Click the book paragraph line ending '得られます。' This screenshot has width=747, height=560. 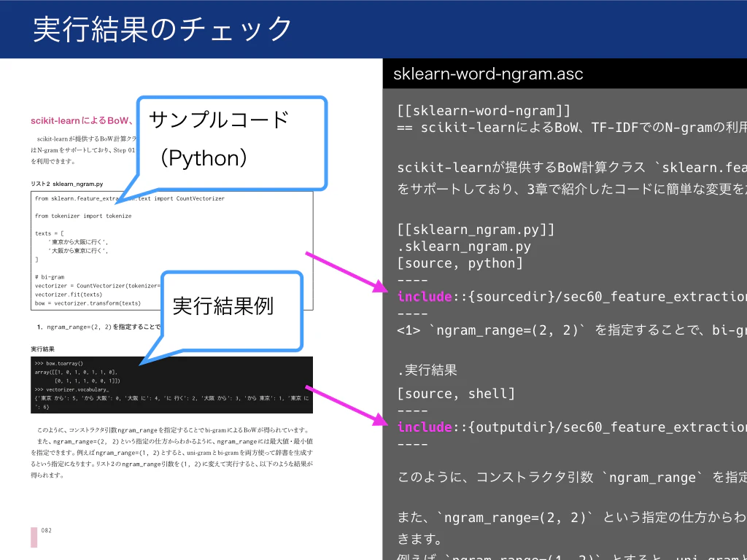click(x=47, y=475)
